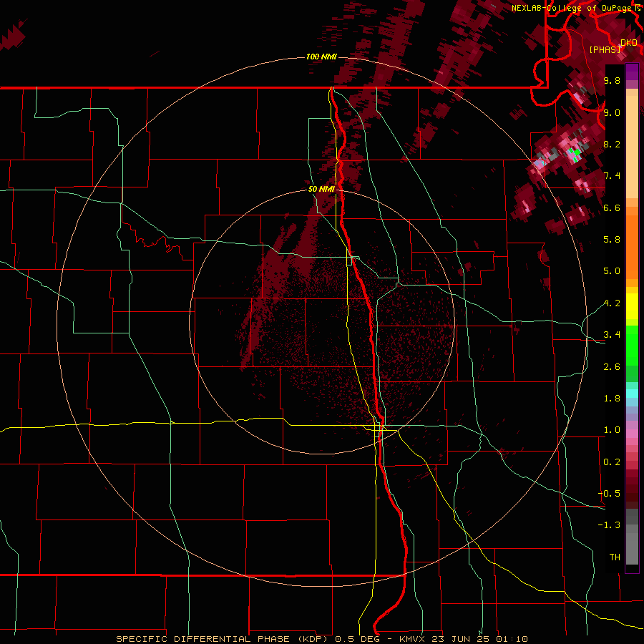Screen dimensions: 644x644
Task: Click the NEXLAB-College of DuPage credit text
Action: tap(572, 8)
